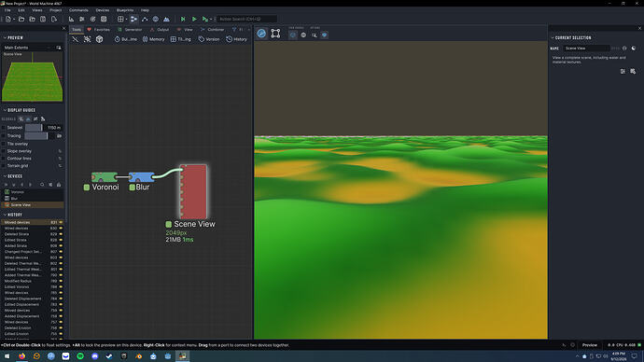
Task: Switch to the Favorites device tab
Action: coord(99,30)
